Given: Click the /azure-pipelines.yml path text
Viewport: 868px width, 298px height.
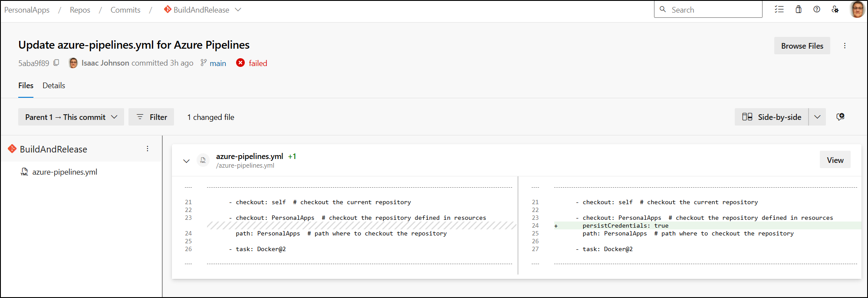Looking at the screenshot, I should click(245, 166).
